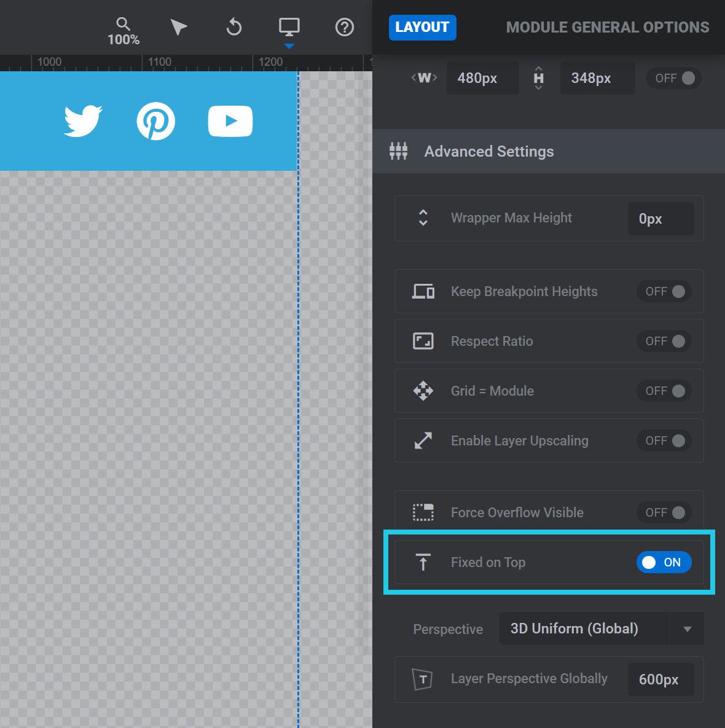Click the 1200 mark on the ruler
Image resolution: width=725 pixels, height=728 pixels.
coord(270,62)
